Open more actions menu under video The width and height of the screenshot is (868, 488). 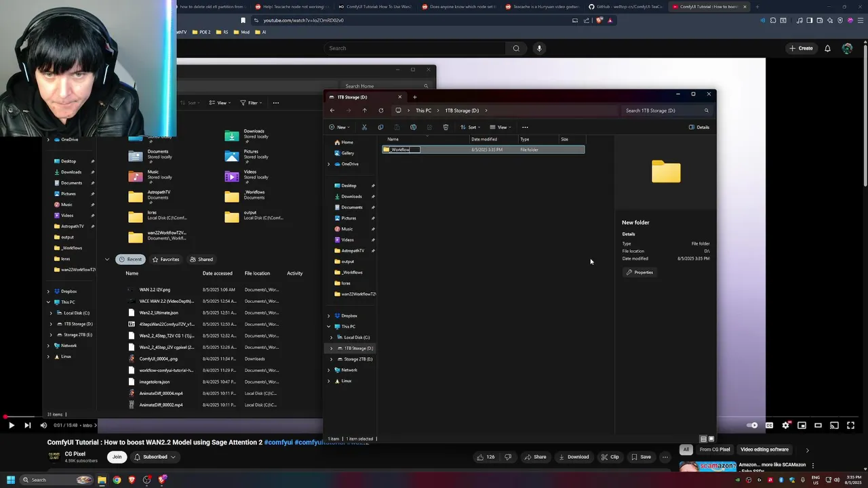coord(665,457)
